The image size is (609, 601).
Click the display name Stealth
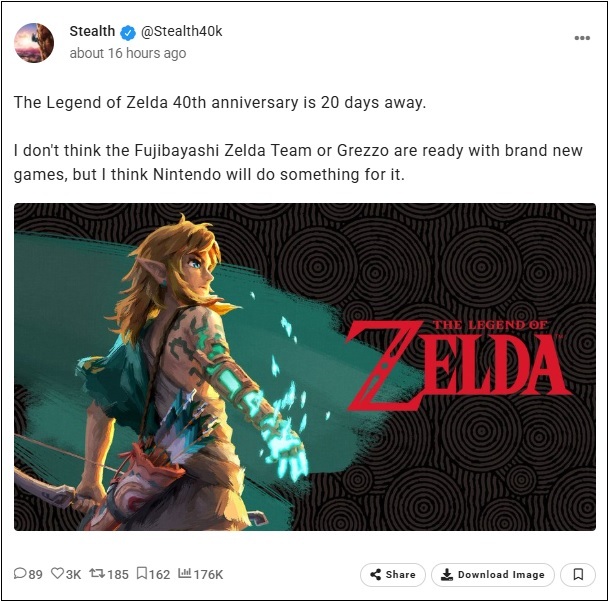[92, 31]
